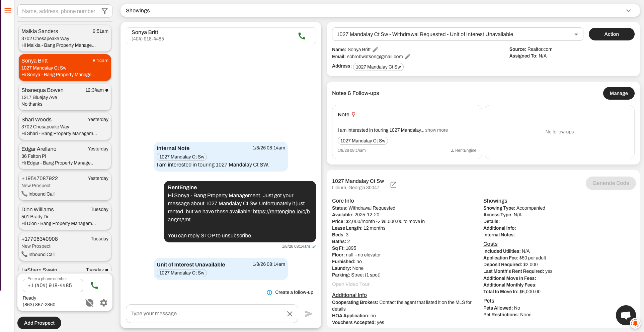
Task: Open dialer settings gear icon
Action: point(104,303)
